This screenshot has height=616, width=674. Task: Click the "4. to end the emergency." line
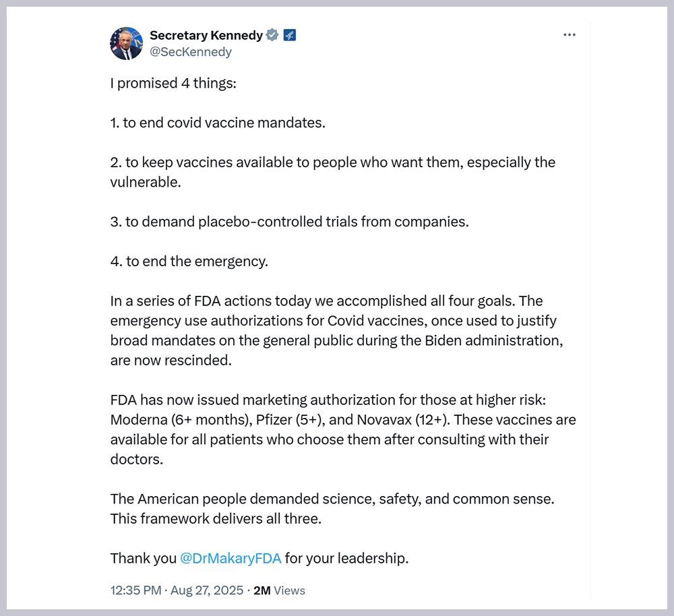point(189,261)
